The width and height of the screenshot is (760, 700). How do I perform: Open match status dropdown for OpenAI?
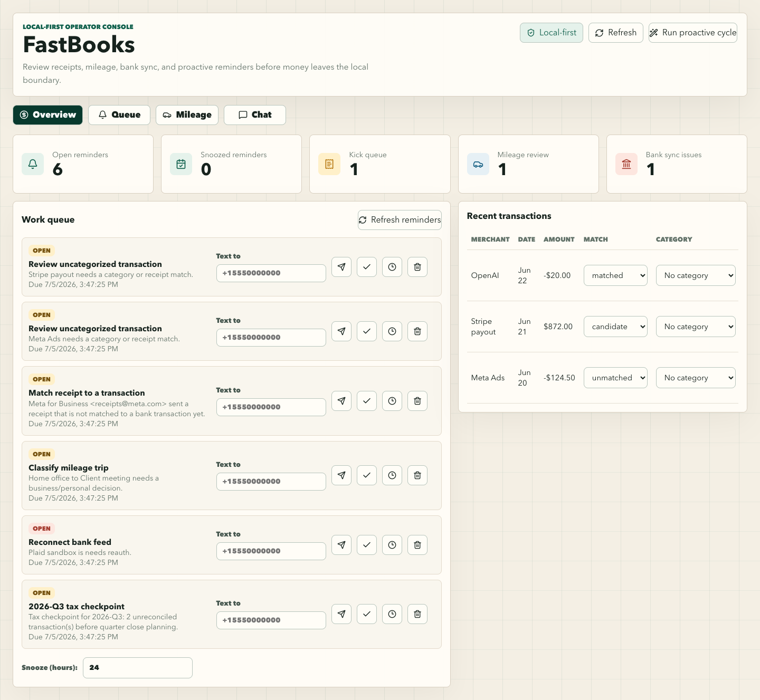[615, 275]
